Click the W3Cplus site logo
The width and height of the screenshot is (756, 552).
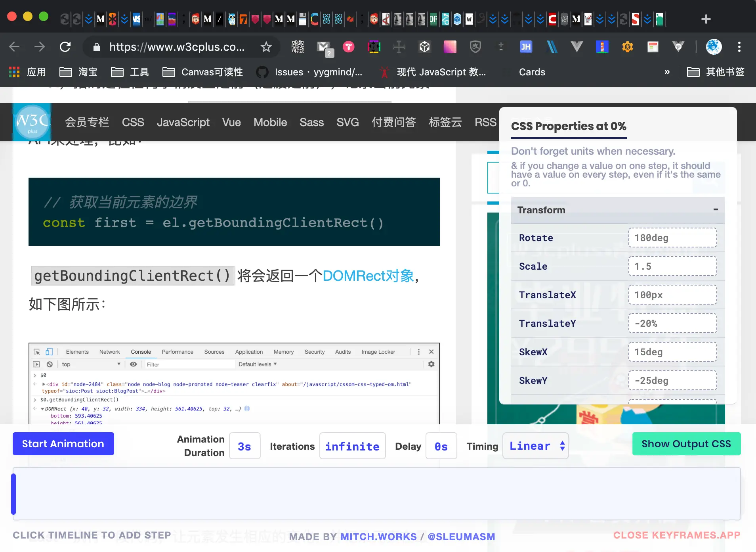tap(32, 122)
